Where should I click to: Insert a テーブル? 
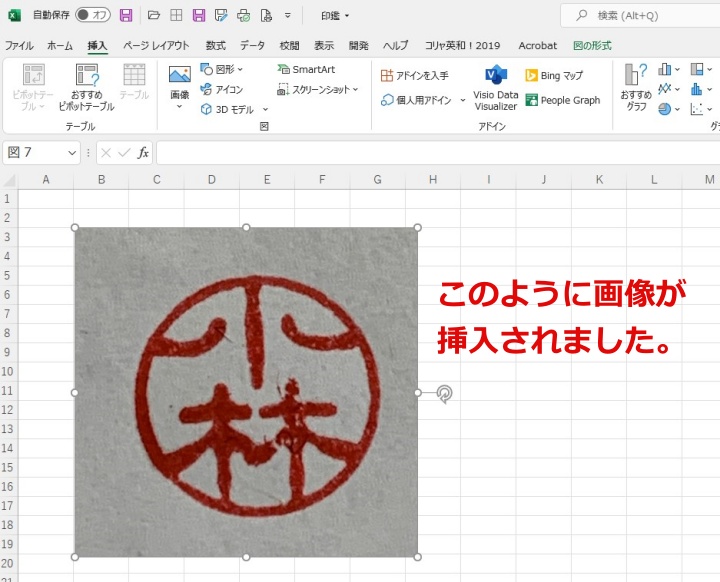(134, 81)
